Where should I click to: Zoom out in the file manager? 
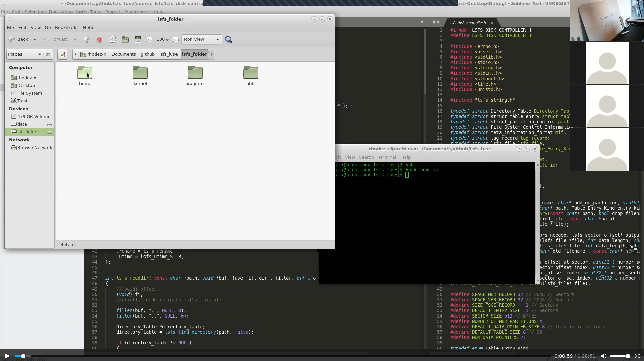[x=150, y=39]
